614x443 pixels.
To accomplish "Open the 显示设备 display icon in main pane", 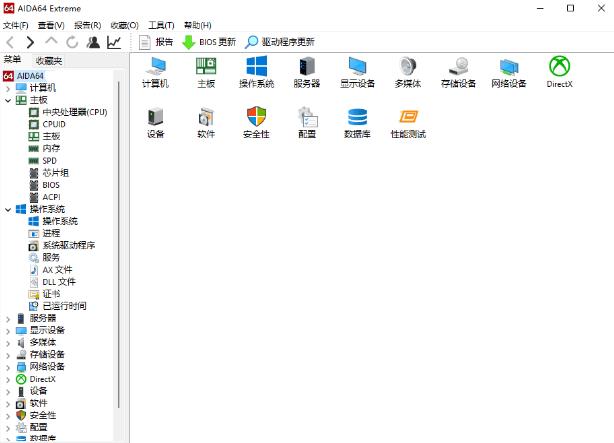I will pos(358,72).
